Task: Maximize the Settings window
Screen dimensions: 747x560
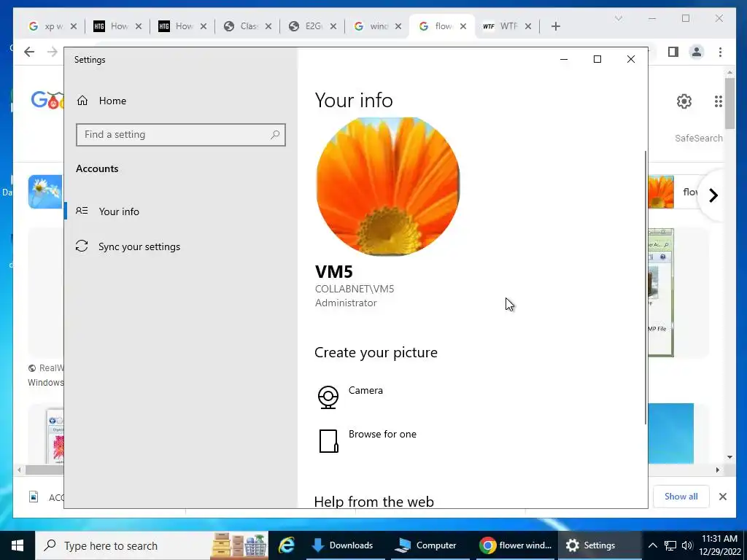Action: (597, 59)
